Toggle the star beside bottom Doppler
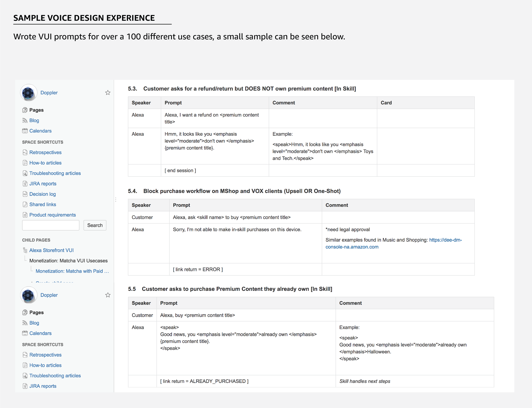The image size is (532, 408). click(108, 295)
